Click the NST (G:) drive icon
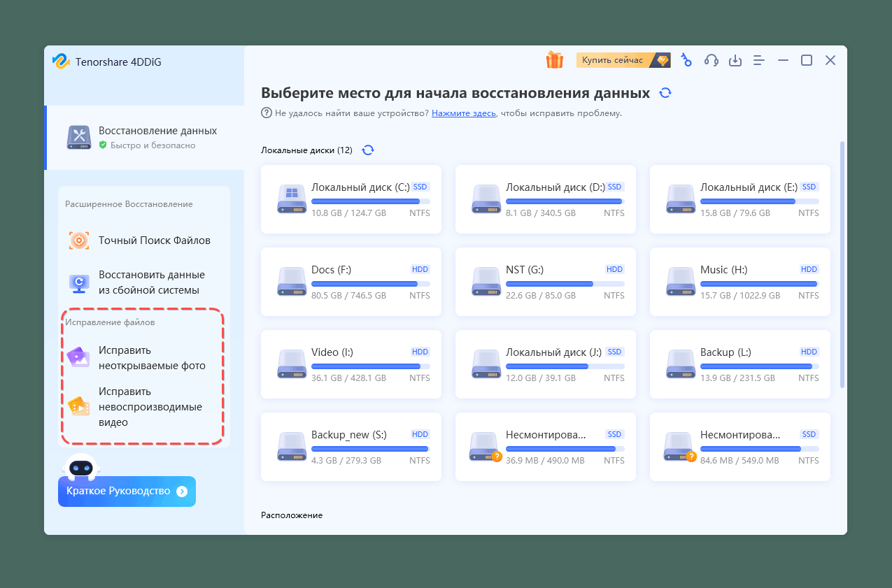This screenshot has height=588, width=892. pyautogui.click(x=486, y=282)
